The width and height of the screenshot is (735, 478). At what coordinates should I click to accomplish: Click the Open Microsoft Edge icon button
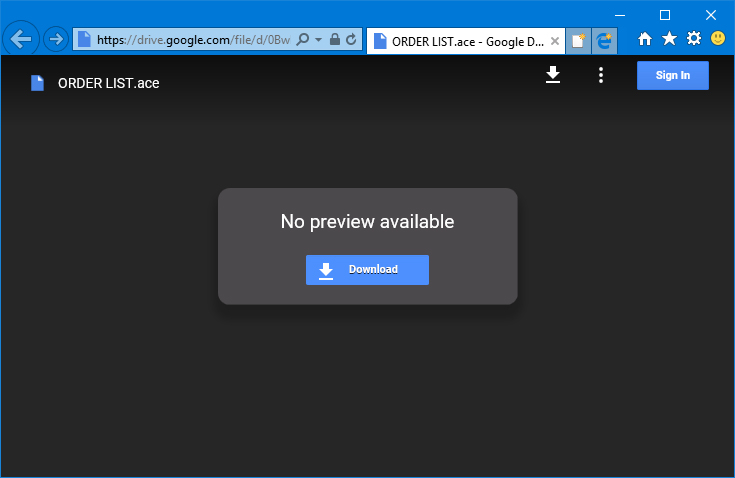604,41
